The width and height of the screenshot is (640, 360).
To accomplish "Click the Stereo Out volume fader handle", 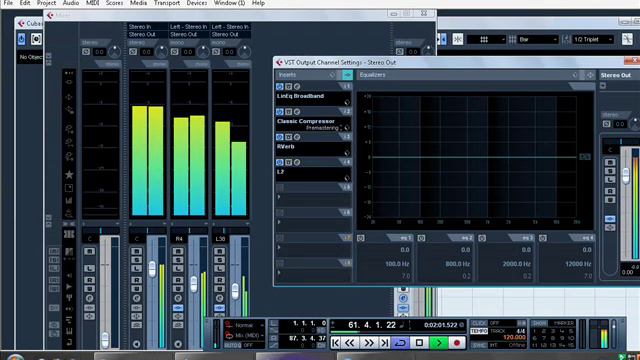I will click(x=626, y=176).
